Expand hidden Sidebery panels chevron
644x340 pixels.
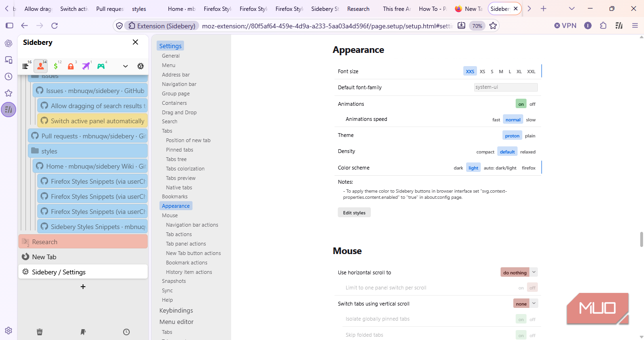125,66
